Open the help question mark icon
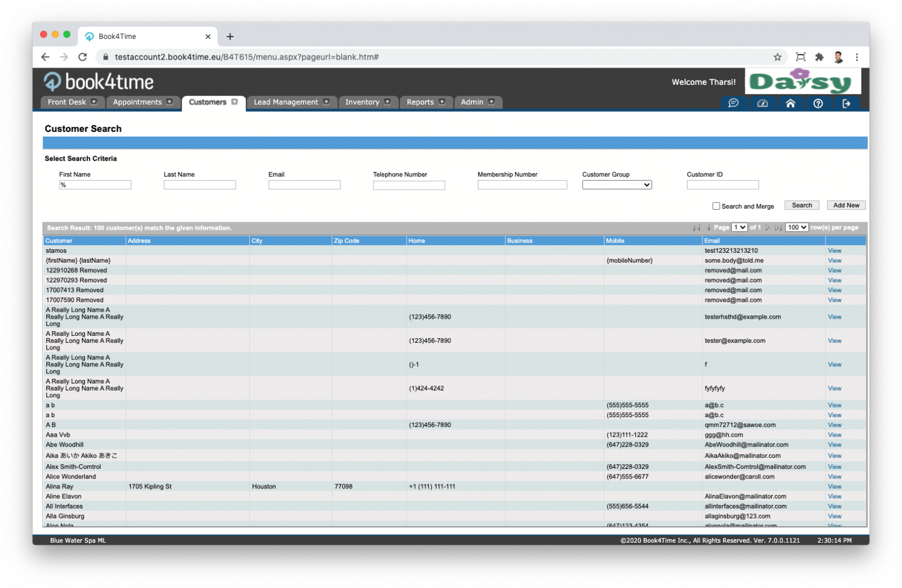The height and width of the screenshot is (588, 902). tap(818, 103)
